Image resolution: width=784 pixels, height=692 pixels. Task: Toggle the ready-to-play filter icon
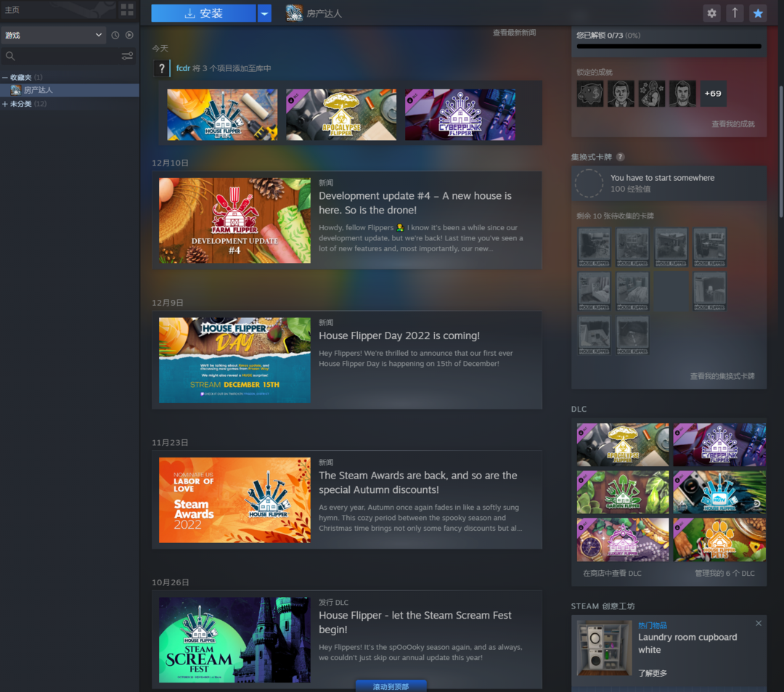coord(129,35)
